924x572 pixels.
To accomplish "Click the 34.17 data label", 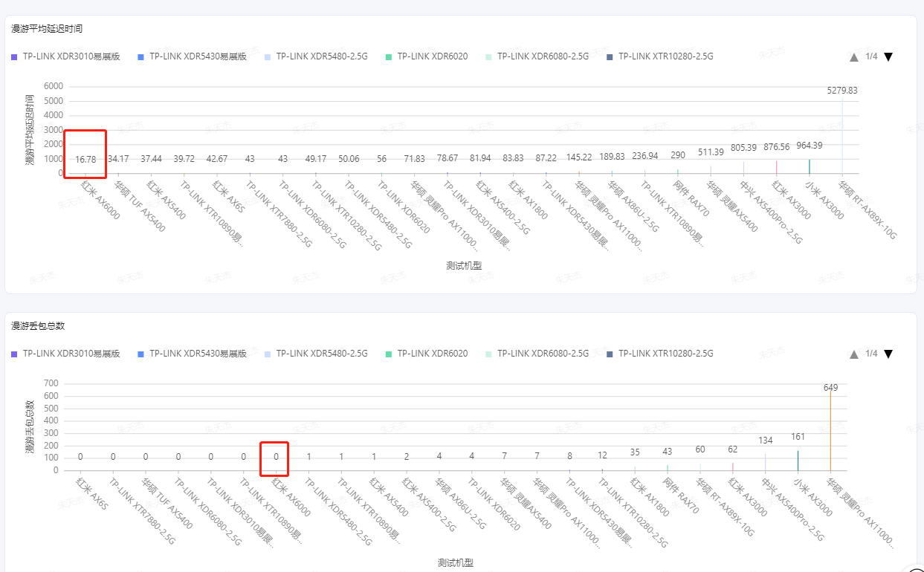I will pos(118,159).
